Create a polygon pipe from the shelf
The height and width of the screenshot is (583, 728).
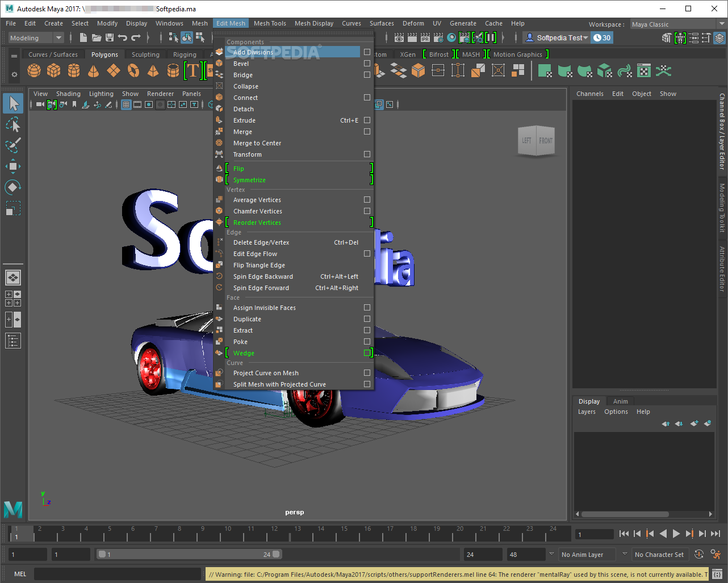click(173, 71)
